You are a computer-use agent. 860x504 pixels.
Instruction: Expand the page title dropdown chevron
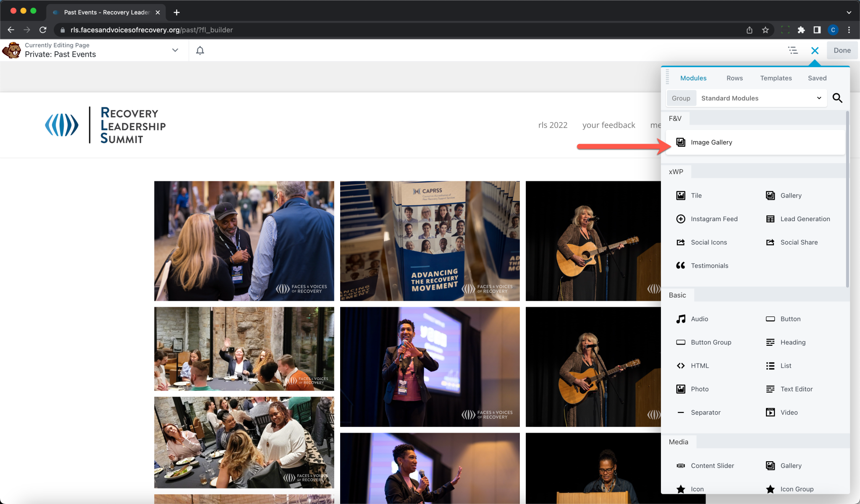[x=175, y=50]
